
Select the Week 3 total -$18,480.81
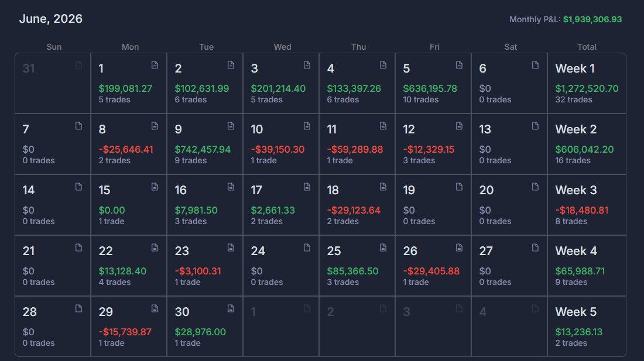tap(581, 210)
